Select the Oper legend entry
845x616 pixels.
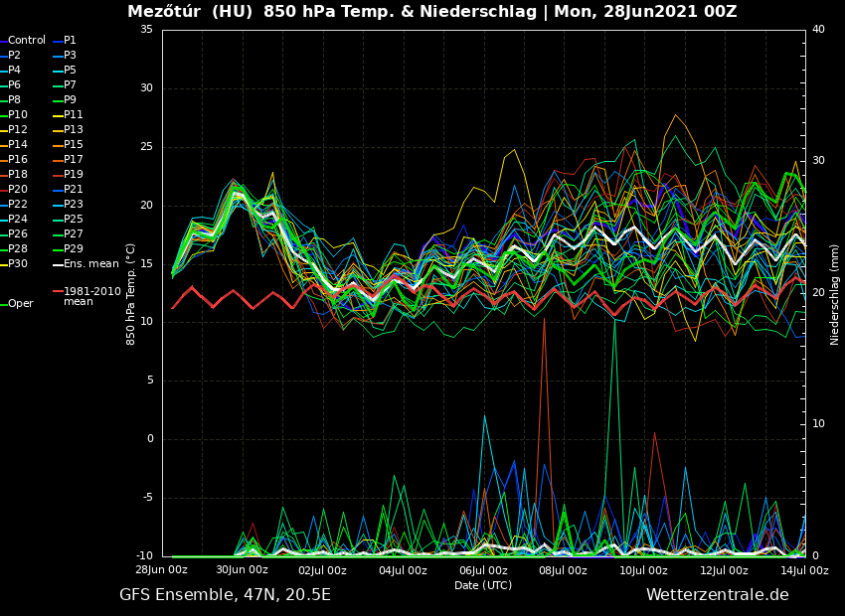pyautogui.click(x=20, y=304)
